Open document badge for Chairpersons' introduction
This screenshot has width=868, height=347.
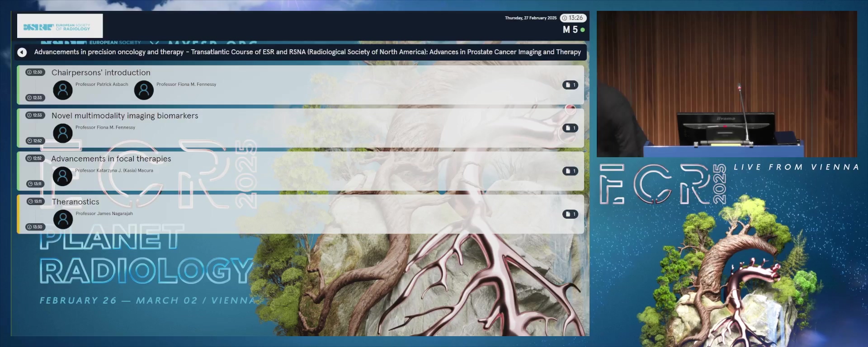(570, 85)
